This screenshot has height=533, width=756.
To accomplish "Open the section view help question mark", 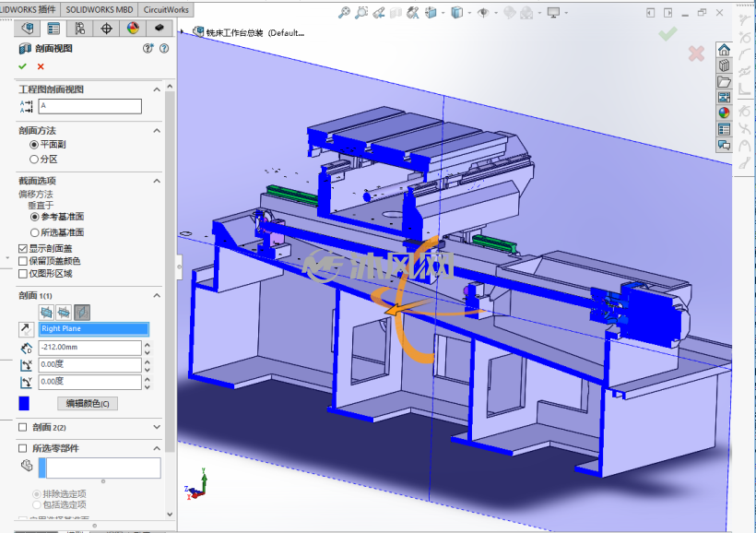I will click(164, 48).
